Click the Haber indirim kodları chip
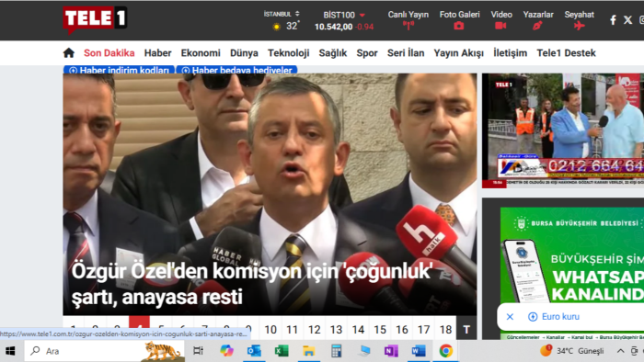644x362 pixels. (x=119, y=70)
